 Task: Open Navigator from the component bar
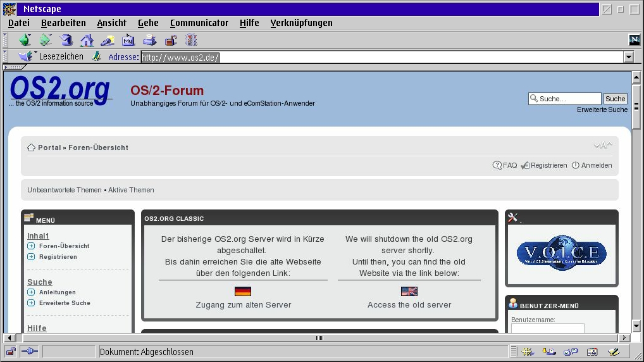click(x=528, y=352)
